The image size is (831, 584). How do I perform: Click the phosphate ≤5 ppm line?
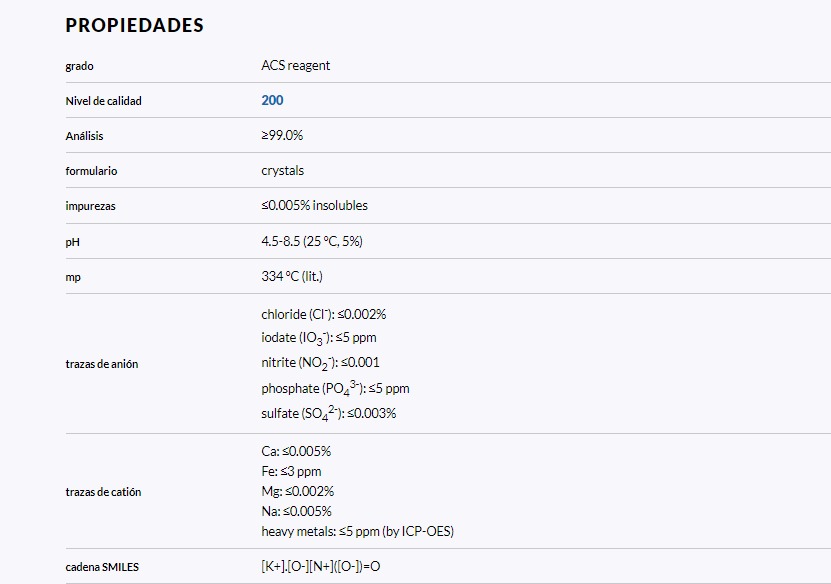click(335, 388)
